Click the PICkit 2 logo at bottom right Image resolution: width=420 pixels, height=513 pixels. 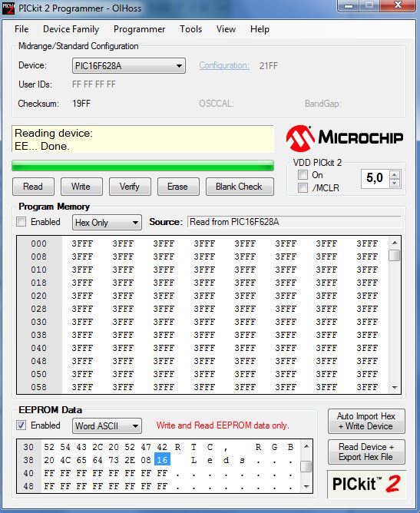click(365, 484)
